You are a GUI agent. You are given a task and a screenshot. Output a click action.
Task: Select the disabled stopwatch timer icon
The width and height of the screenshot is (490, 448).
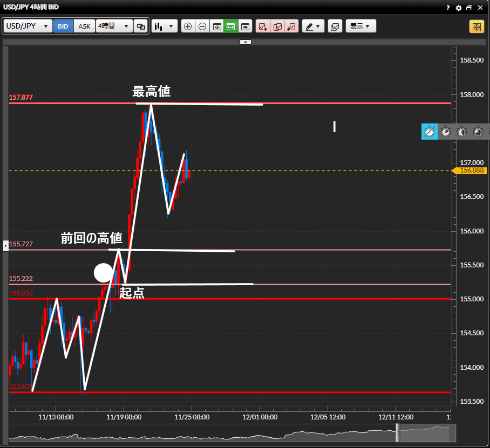click(430, 132)
